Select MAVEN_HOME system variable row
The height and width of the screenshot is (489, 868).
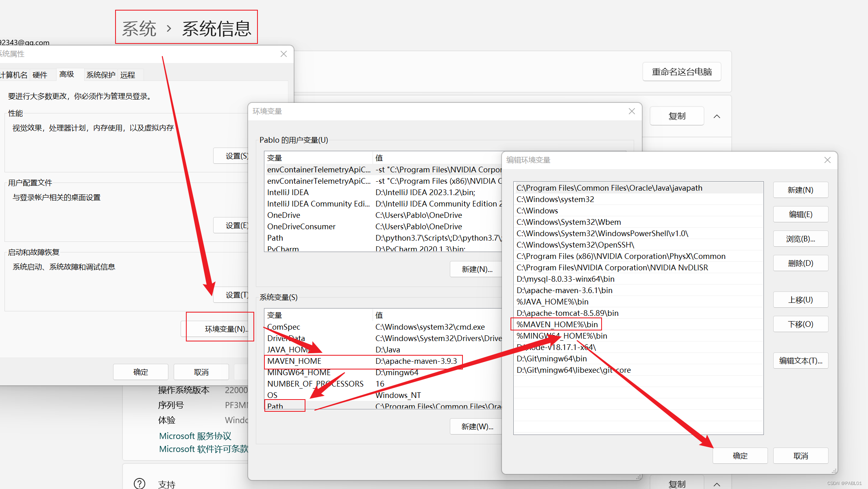[x=383, y=361]
